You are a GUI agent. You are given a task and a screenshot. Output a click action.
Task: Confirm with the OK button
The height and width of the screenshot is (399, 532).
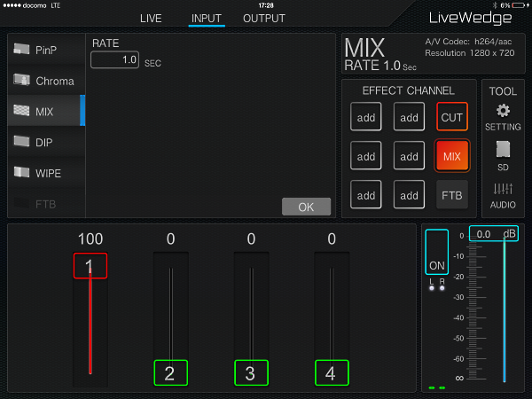[x=306, y=207]
